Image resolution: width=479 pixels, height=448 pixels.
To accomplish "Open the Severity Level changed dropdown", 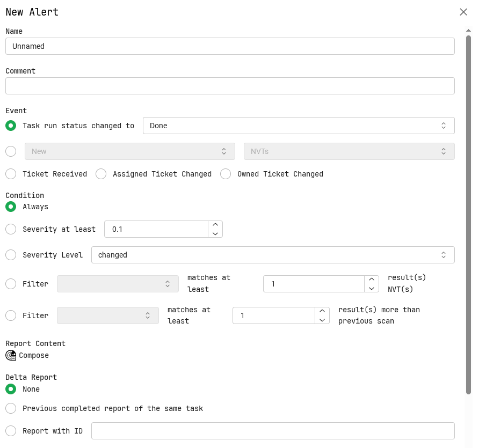I will click(272, 255).
